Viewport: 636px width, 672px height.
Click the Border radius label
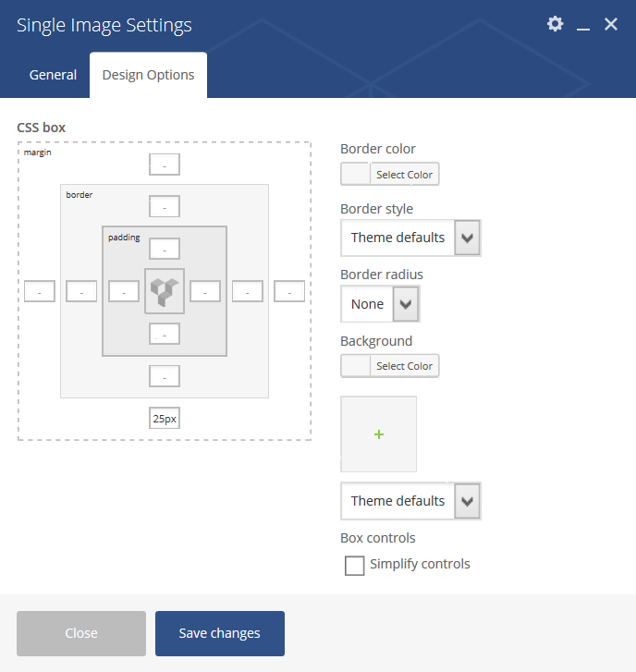pyautogui.click(x=382, y=275)
